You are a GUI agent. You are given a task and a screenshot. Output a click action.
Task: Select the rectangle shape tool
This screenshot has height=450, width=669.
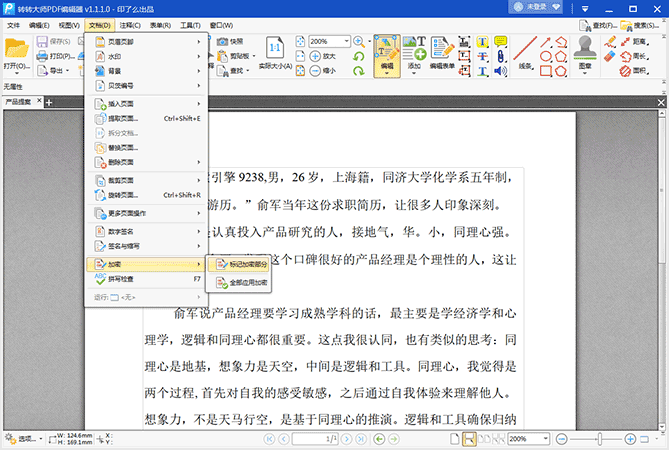(546, 71)
